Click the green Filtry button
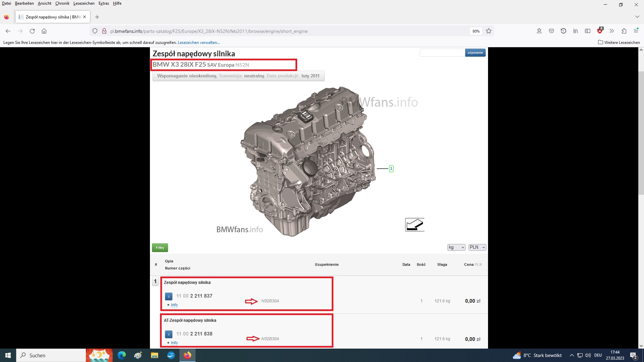The height and width of the screenshot is (362, 644). (160, 248)
